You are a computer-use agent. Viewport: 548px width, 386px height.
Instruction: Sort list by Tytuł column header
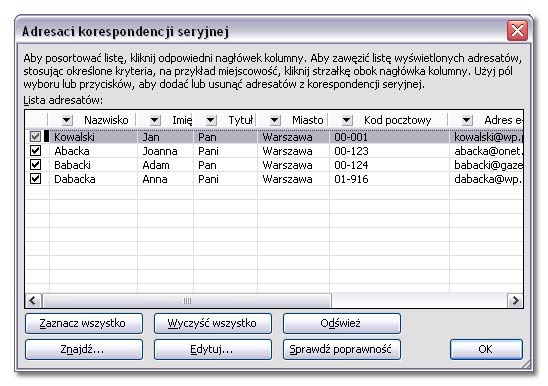click(240, 120)
